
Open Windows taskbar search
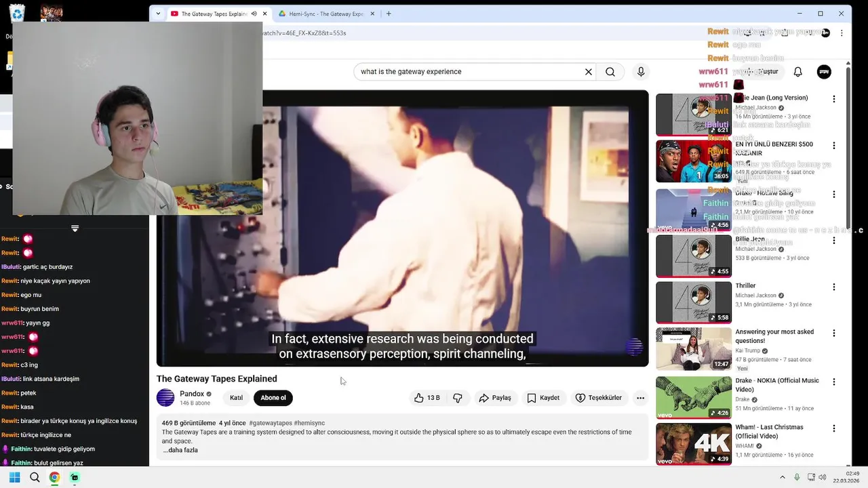point(35,477)
